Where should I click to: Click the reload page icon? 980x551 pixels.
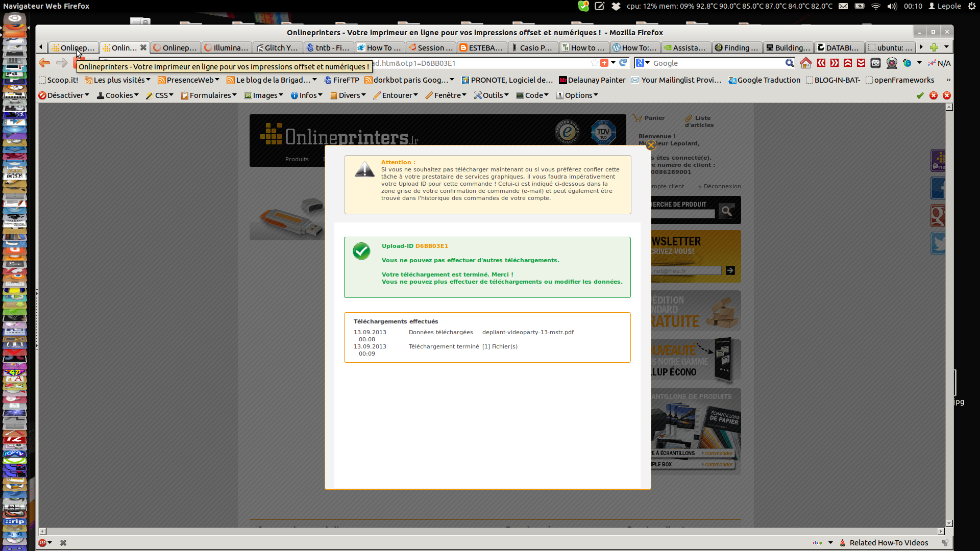pos(623,63)
